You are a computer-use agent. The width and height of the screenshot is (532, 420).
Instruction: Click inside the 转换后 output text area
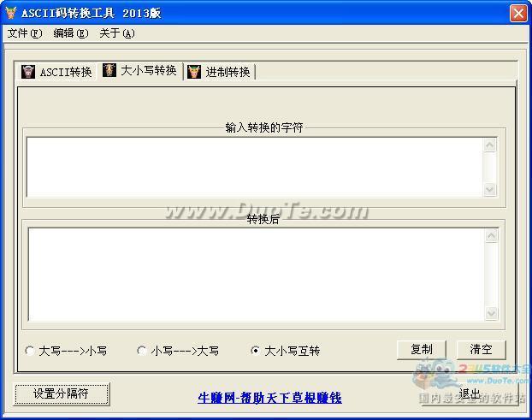254,274
